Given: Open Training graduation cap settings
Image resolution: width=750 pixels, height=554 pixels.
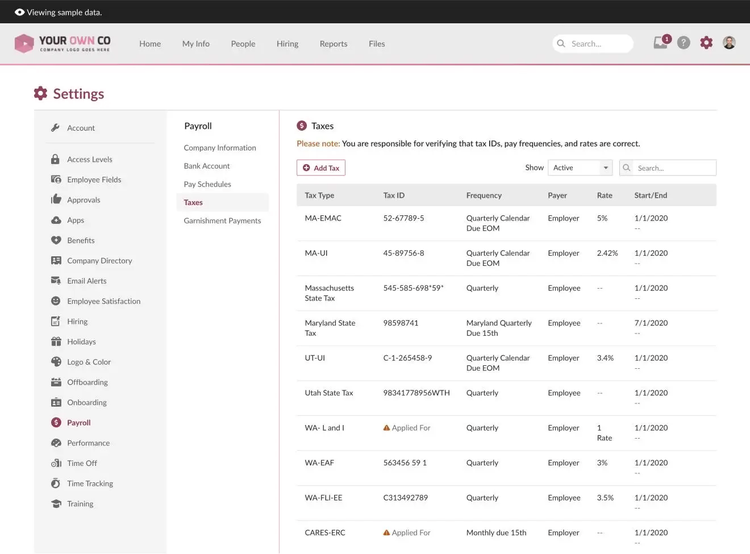Looking at the screenshot, I should click(x=56, y=504).
